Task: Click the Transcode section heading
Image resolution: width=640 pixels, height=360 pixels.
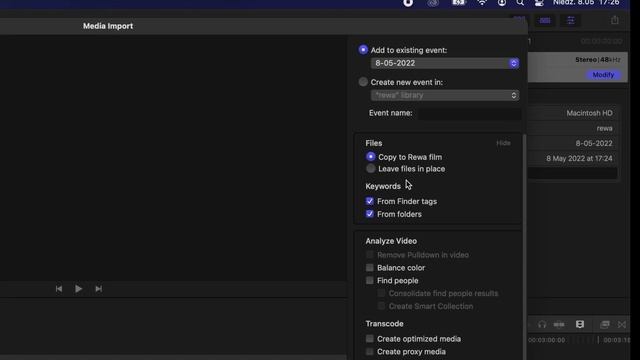Action: coord(384,324)
